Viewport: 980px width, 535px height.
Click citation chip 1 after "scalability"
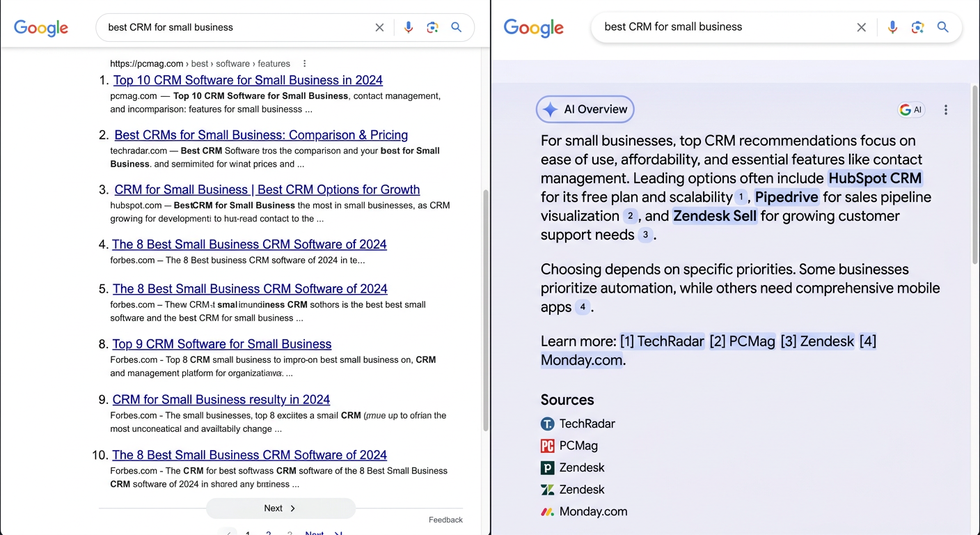coord(741,197)
